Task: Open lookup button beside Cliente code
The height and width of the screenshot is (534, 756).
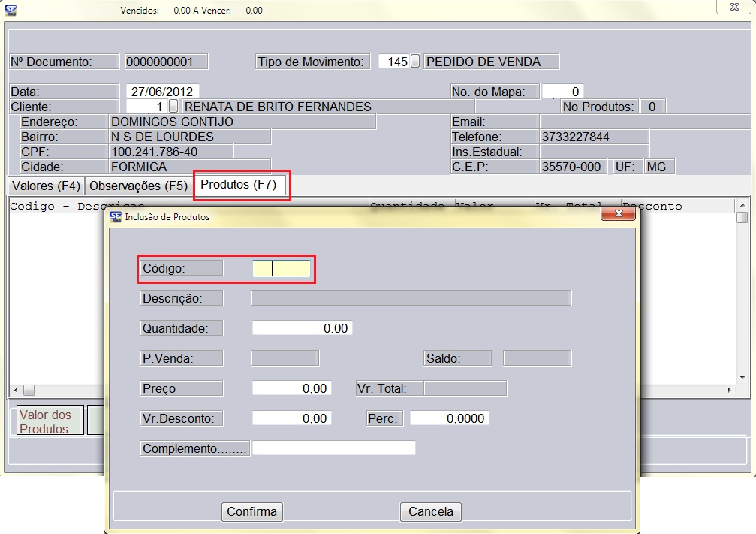Action: tap(173, 107)
